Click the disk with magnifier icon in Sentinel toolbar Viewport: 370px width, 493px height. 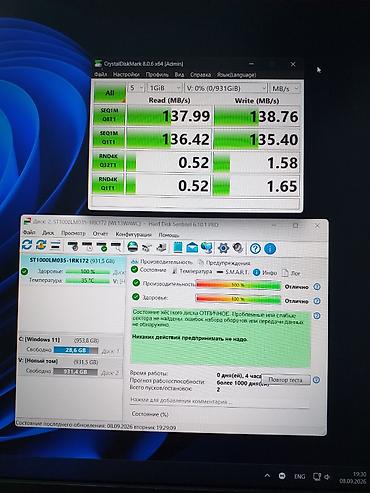tap(116, 247)
